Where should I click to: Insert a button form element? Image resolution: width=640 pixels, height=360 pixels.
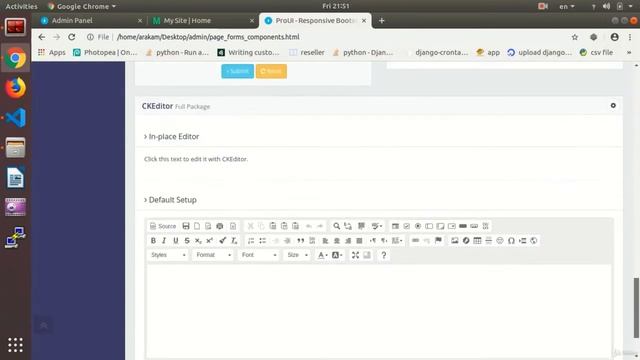coord(463,226)
